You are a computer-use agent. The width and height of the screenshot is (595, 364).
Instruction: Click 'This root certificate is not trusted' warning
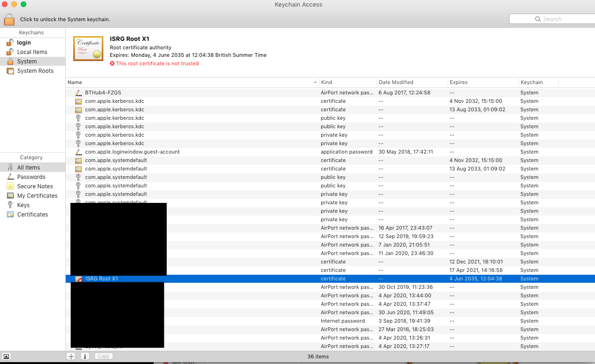[157, 64]
